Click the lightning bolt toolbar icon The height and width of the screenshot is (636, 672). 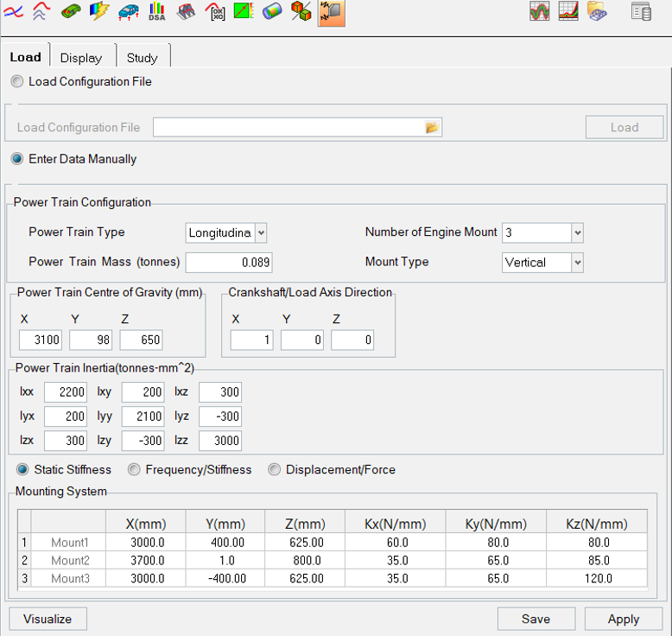[99, 12]
